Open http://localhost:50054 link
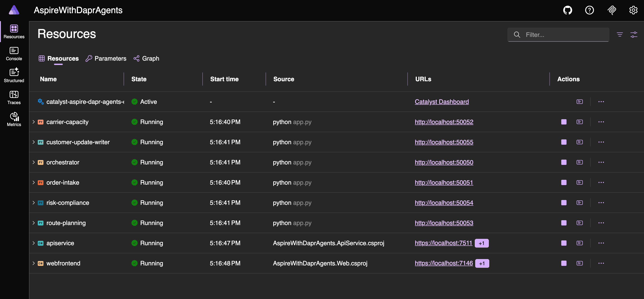The height and width of the screenshot is (299, 644). 444,202
